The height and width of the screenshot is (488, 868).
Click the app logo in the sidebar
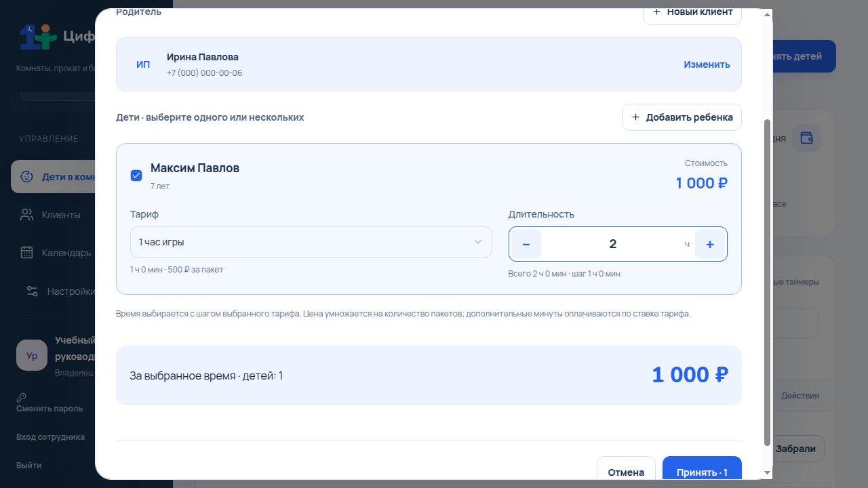[x=38, y=36]
